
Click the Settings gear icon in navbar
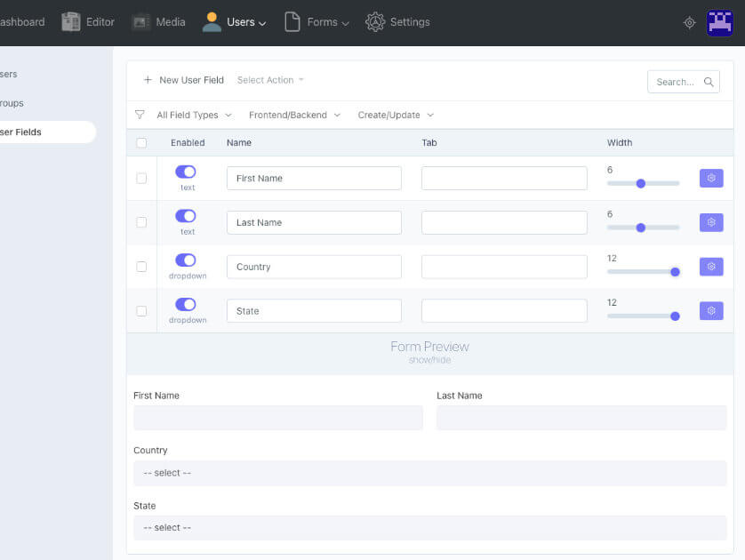click(x=375, y=22)
